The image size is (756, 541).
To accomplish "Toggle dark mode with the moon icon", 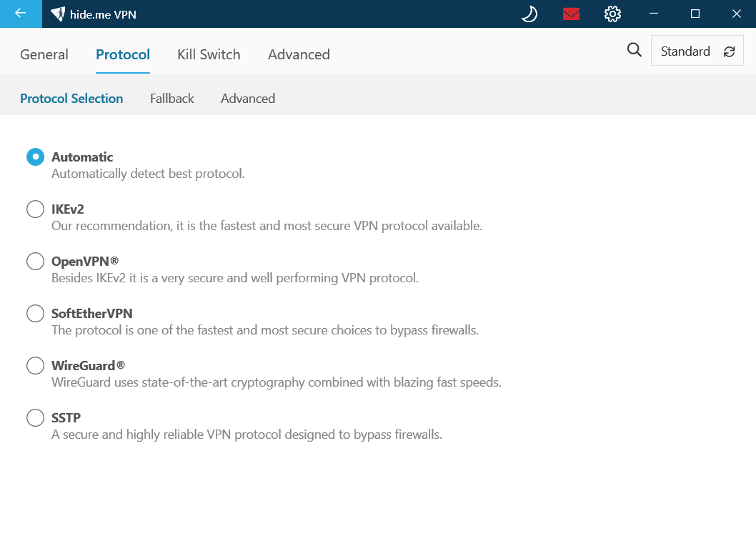I will [529, 14].
